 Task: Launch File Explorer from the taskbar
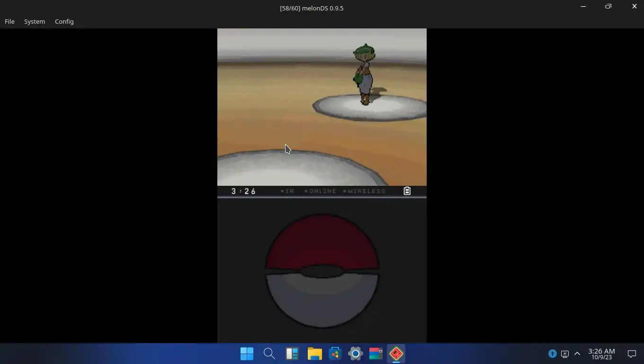[x=314, y=354]
